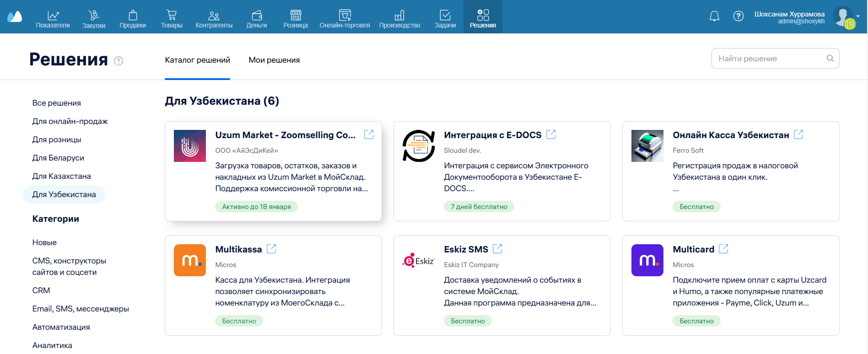
Task: Open the Интеграция с E-DOCS title
Action: click(493, 135)
